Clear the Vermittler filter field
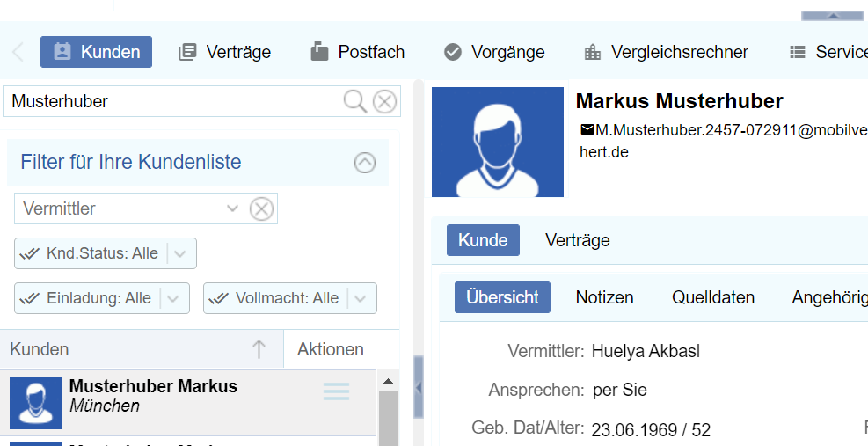The width and height of the screenshot is (868, 446). pyautogui.click(x=261, y=208)
